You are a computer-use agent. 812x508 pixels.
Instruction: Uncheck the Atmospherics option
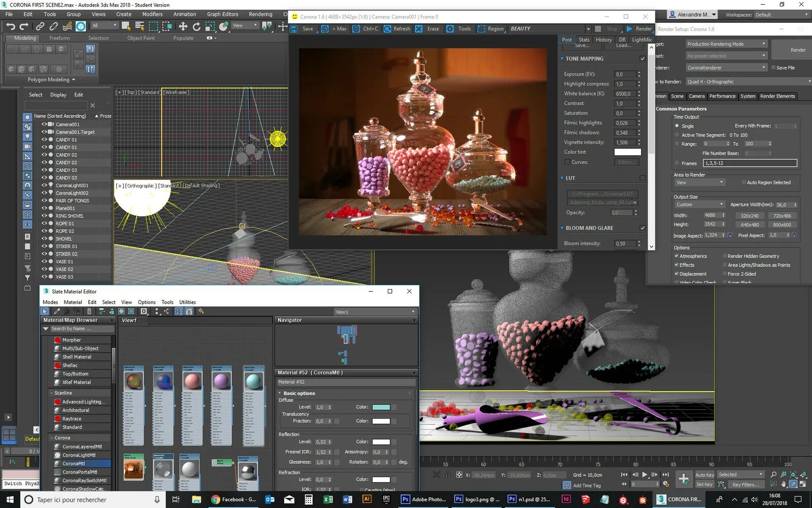676,256
